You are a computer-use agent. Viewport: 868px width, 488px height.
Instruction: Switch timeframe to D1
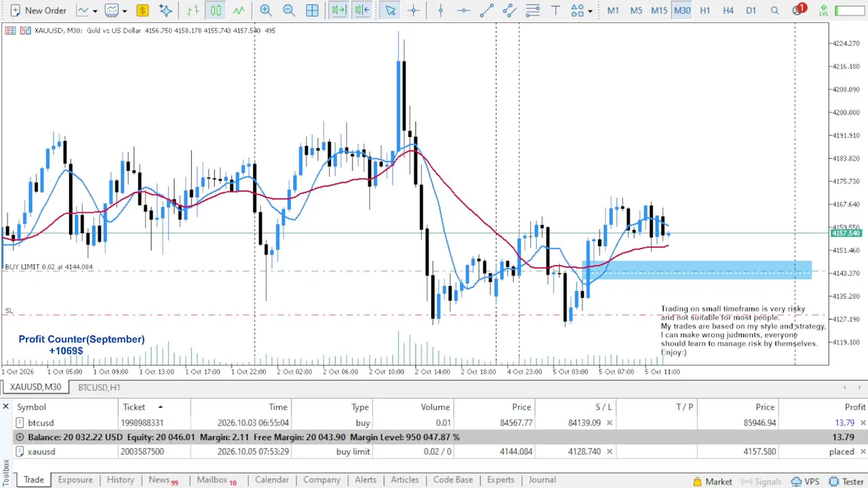coord(751,10)
